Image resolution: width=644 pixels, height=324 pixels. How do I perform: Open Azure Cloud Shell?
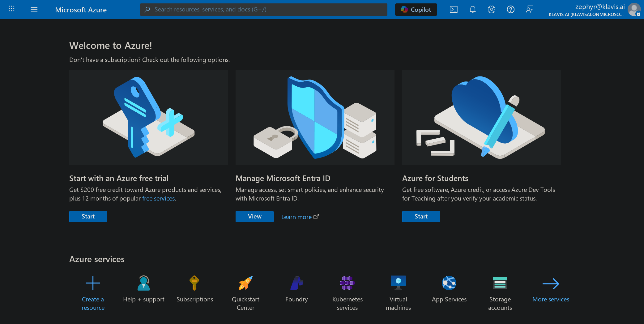coord(454,9)
